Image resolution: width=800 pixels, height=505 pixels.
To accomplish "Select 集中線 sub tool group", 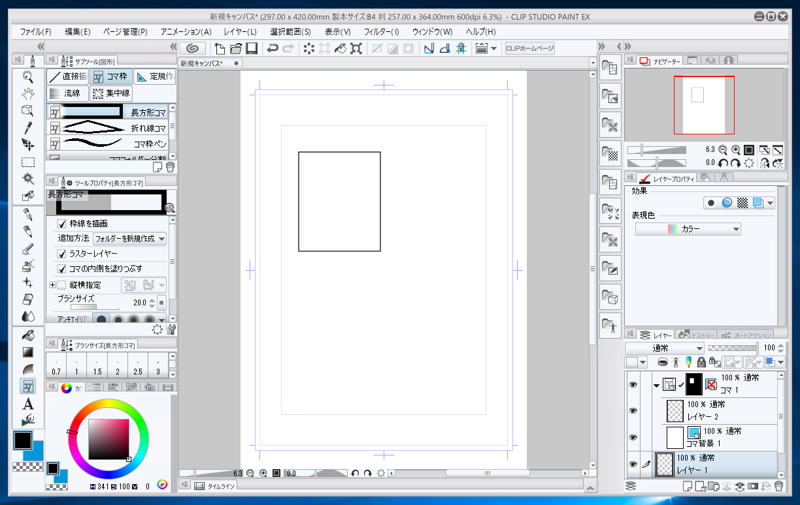I will coord(111,93).
